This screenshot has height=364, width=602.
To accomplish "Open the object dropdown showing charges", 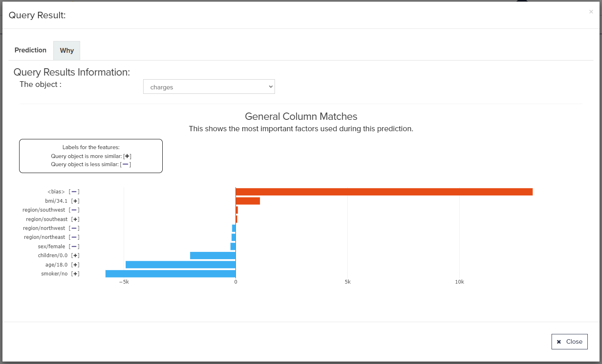I will coord(209,87).
